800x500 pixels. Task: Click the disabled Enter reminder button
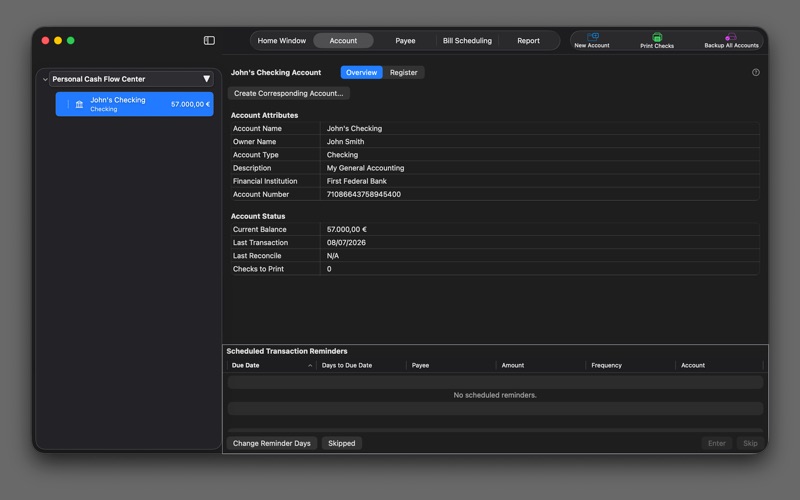point(716,443)
